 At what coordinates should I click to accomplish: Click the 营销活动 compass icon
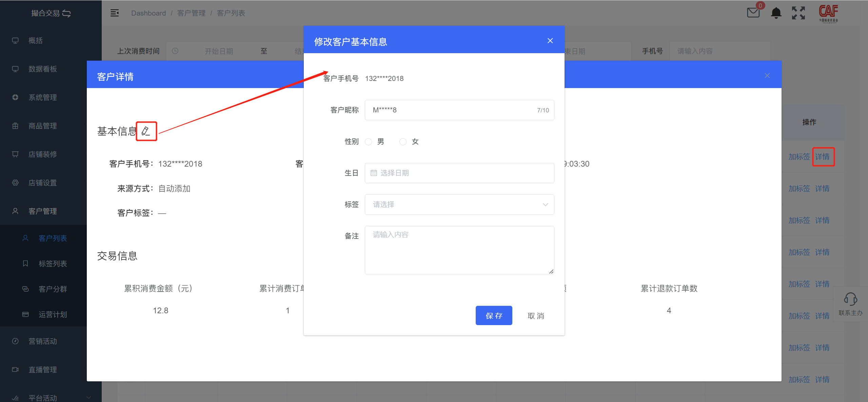(15, 341)
